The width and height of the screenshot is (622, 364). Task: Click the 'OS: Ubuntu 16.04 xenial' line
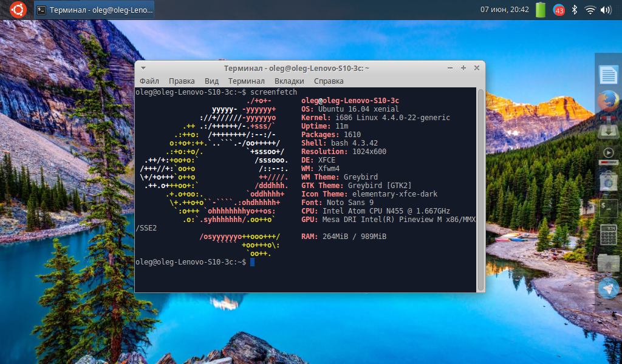(350, 109)
